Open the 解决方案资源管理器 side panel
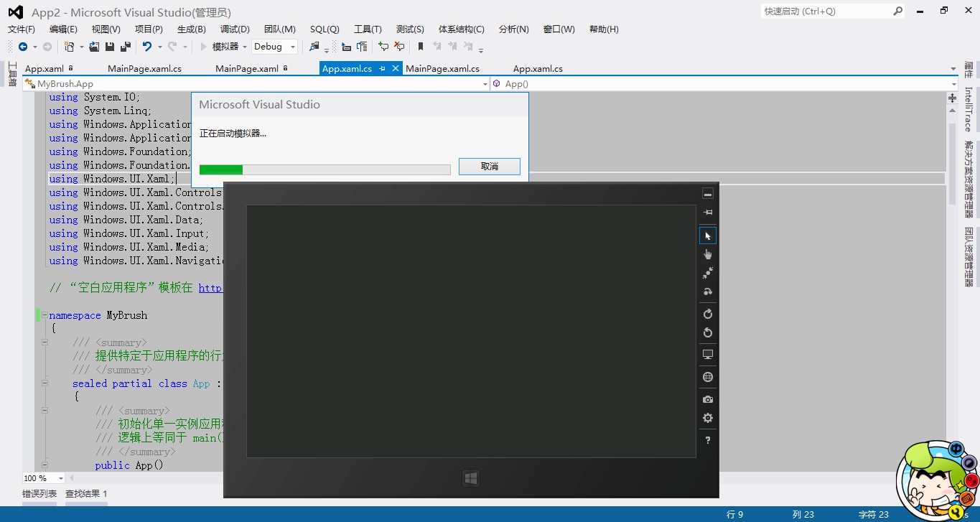The width and height of the screenshot is (980, 522). [x=969, y=180]
